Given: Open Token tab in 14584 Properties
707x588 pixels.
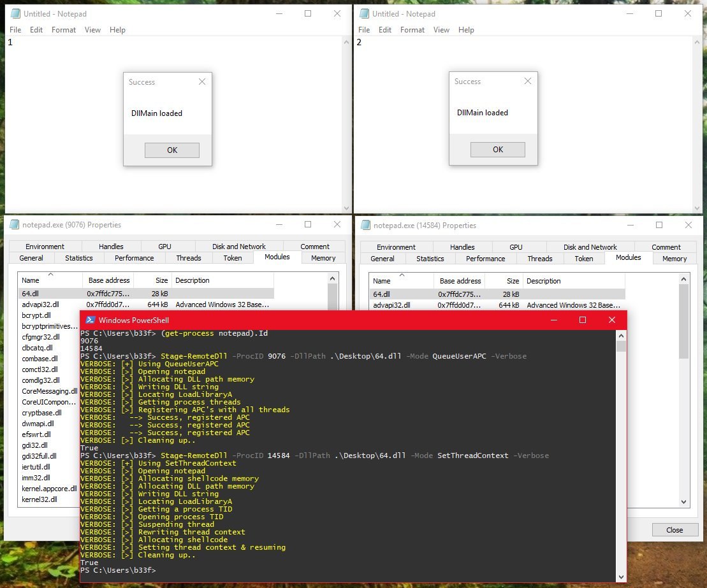Looking at the screenshot, I should (x=584, y=259).
